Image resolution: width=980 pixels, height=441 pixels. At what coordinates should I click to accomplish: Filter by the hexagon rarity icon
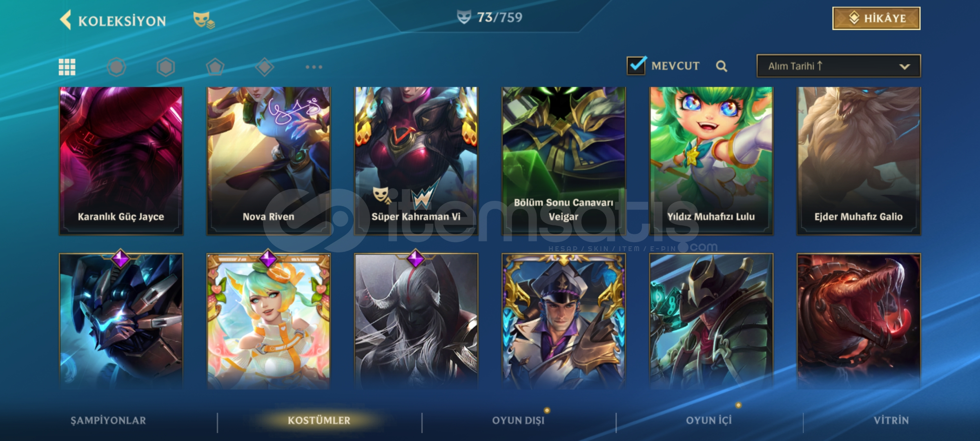click(x=166, y=67)
